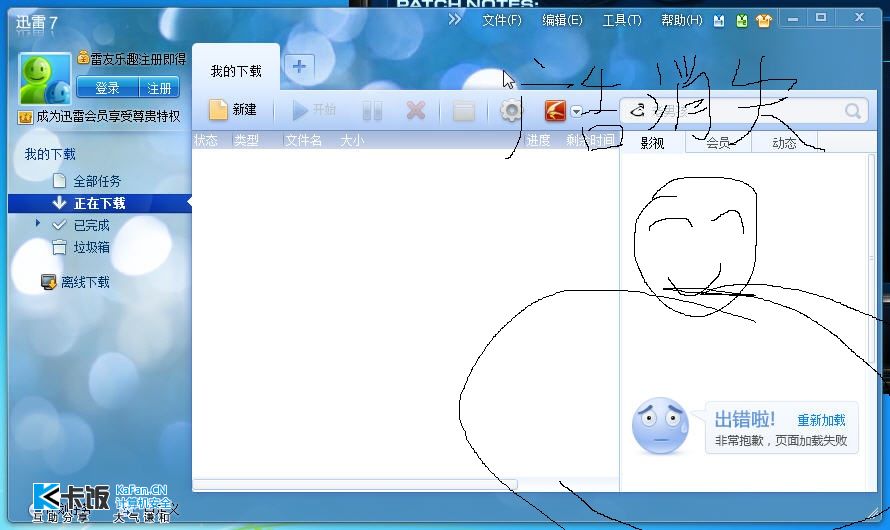The height and width of the screenshot is (530, 890).
Task: Open skin changer via orange shirt icon
Action: click(x=764, y=21)
